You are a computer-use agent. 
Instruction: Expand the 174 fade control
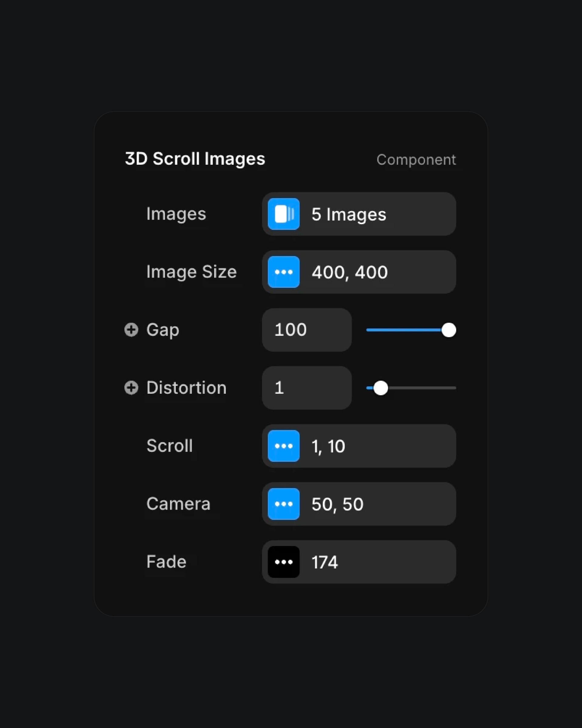click(359, 562)
